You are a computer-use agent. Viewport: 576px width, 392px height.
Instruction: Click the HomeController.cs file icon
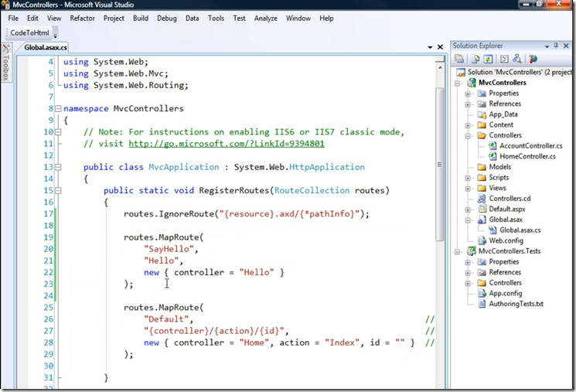492,156
